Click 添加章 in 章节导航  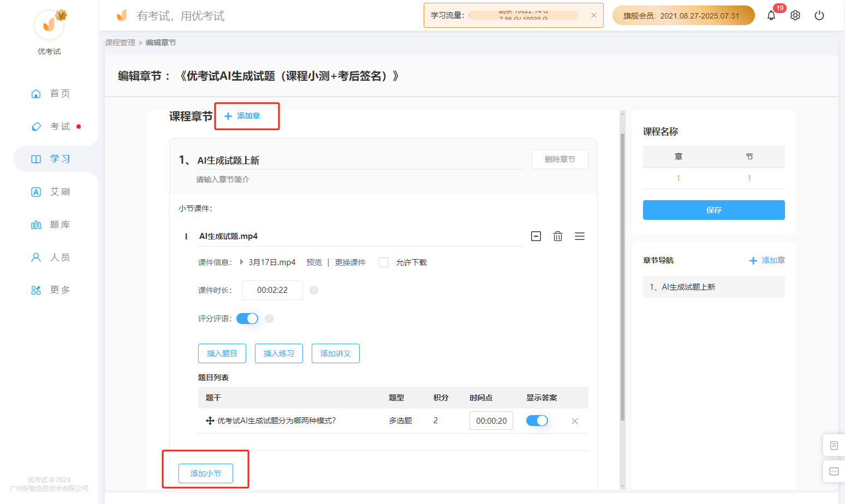click(x=767, y=260)
